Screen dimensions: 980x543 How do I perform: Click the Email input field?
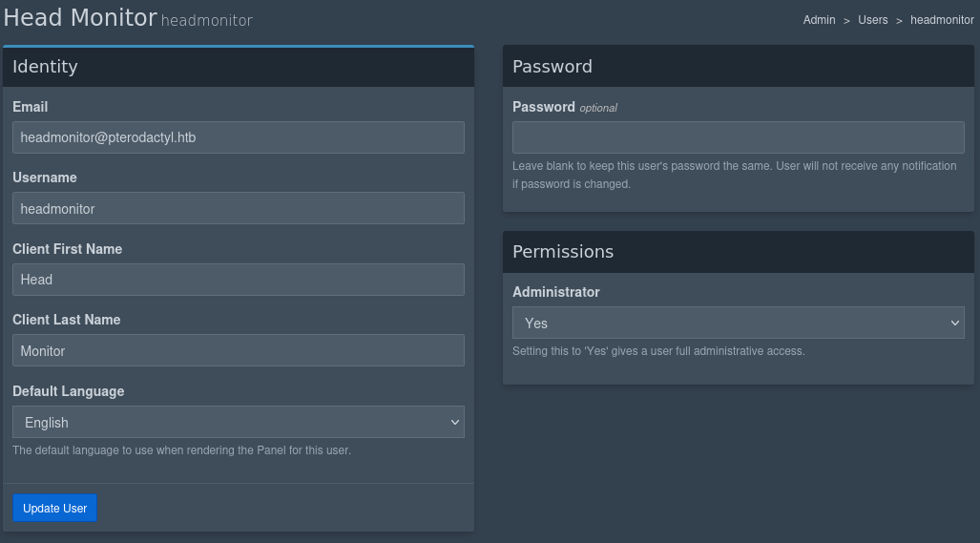click(x=239, y=137)
